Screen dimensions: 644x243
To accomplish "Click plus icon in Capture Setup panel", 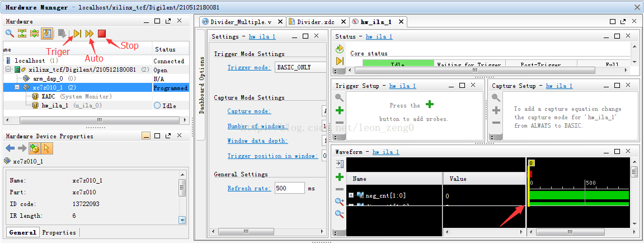I will [496, 110].
